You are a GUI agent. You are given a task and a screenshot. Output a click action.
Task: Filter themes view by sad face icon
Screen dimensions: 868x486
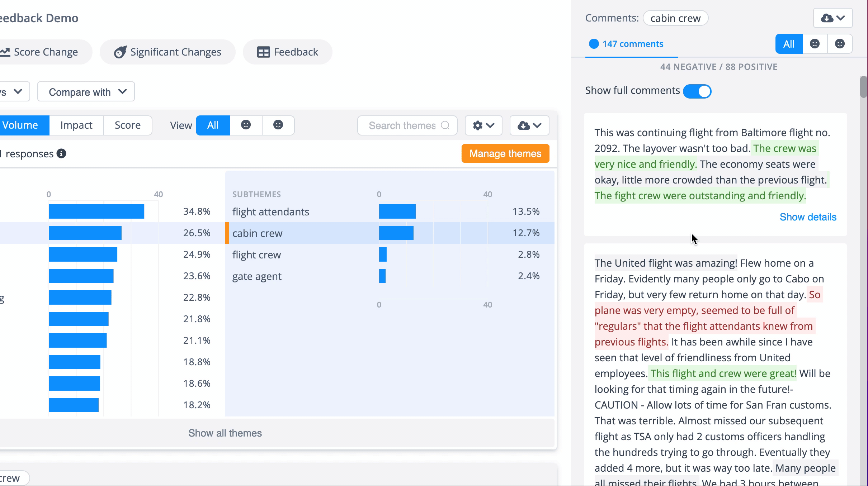click(246, 125)
